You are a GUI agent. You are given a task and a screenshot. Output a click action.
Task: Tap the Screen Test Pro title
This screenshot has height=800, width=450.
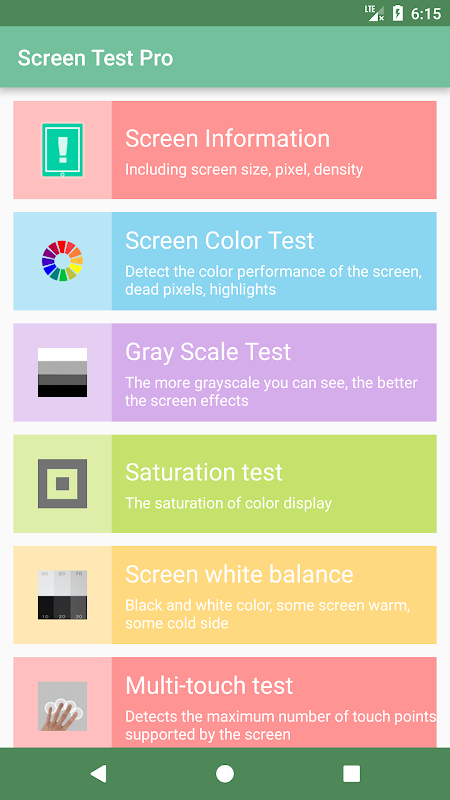95,58
